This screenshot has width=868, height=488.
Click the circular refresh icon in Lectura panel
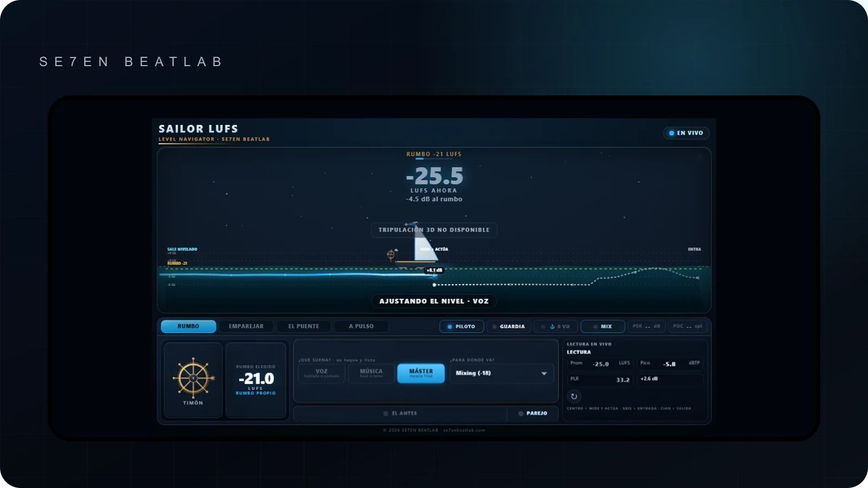tap(574, 396)
